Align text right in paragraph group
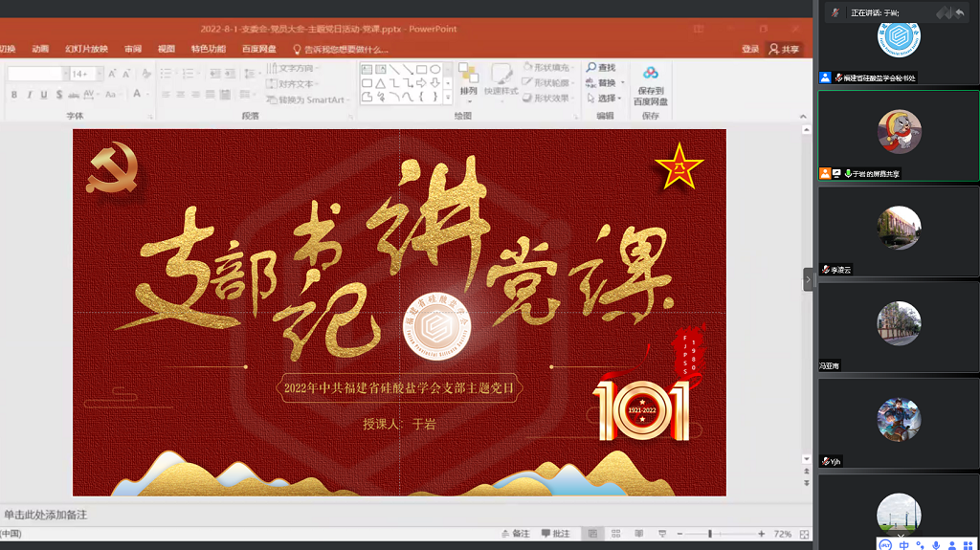Screen dimensions: 980x550 click(195, 95)
